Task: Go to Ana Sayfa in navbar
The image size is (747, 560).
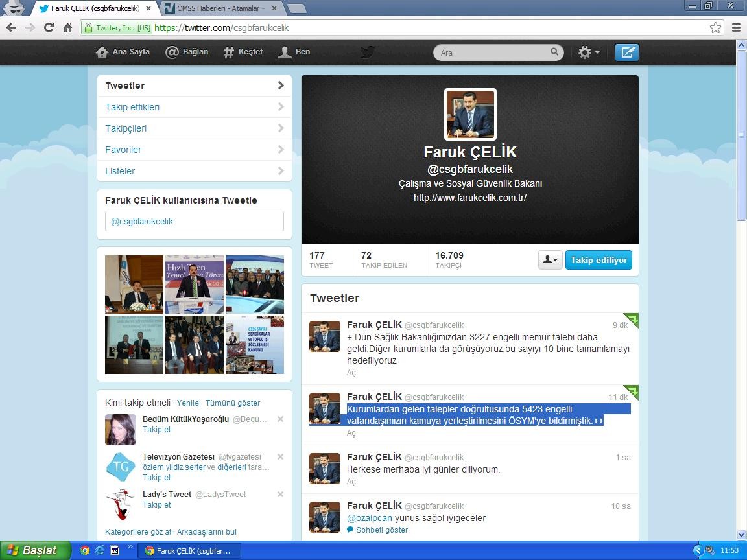Action: pyautogui.click(x=123, y=52)
